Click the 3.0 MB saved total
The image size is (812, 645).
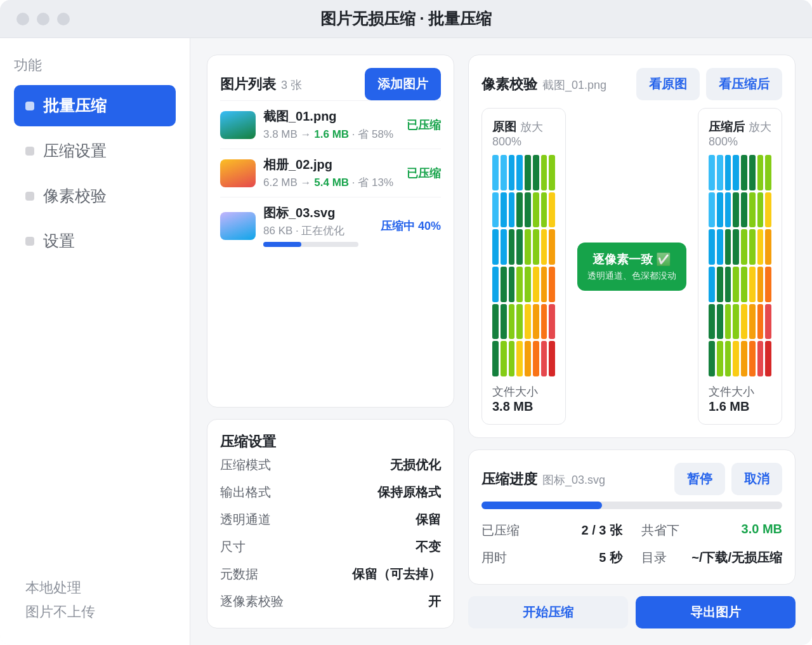tap(762, 529)
